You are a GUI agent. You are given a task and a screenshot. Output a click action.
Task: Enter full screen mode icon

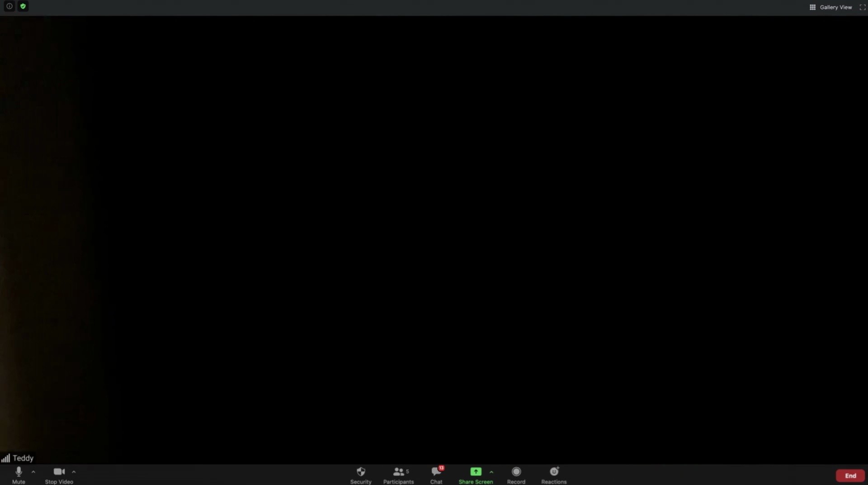pyautogui.click(x=862, y=7)
